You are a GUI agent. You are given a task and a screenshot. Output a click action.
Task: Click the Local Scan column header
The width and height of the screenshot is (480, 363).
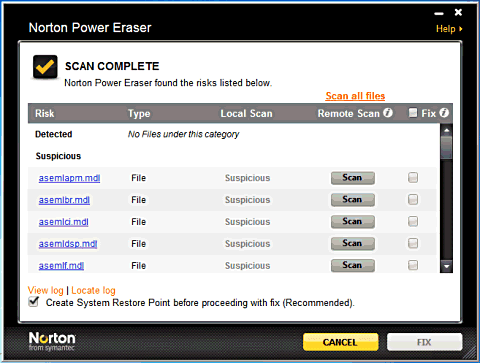(x=246, y=113)
